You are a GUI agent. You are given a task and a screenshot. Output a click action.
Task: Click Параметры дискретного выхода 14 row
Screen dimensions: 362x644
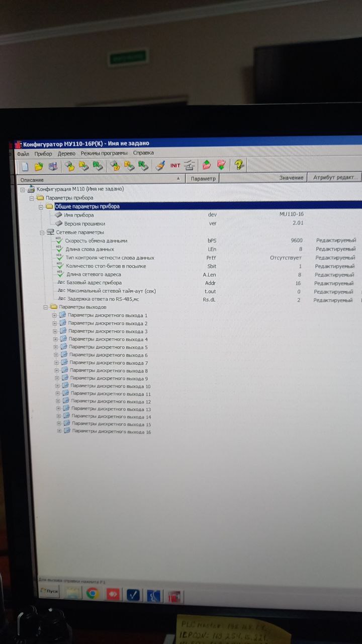pos(111,417)
